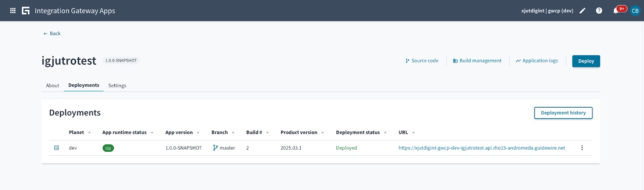Image resolution: width=644 pixels, height=190 pixels.
Task: Switch to the About tab
Action: [52, 86]
